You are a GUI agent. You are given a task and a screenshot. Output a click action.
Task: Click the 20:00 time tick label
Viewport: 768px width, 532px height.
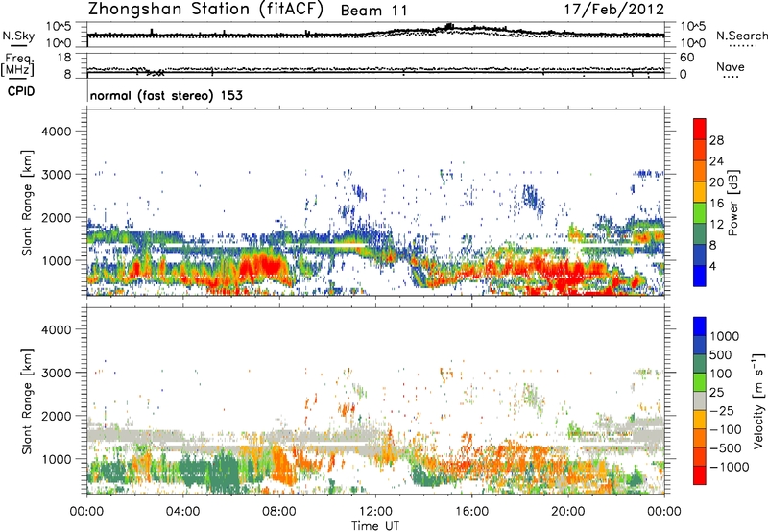[x=567, y=512]
